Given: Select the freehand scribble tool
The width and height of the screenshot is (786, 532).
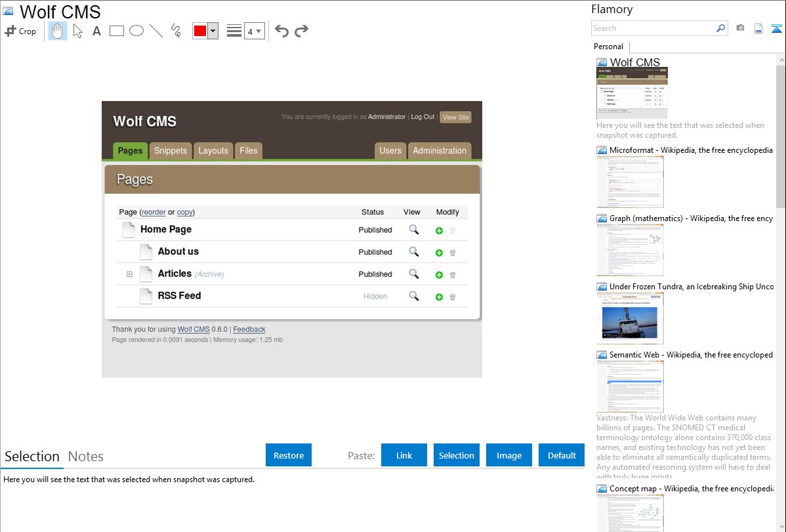Looking at the screenshot, I should tap(176, 31).
